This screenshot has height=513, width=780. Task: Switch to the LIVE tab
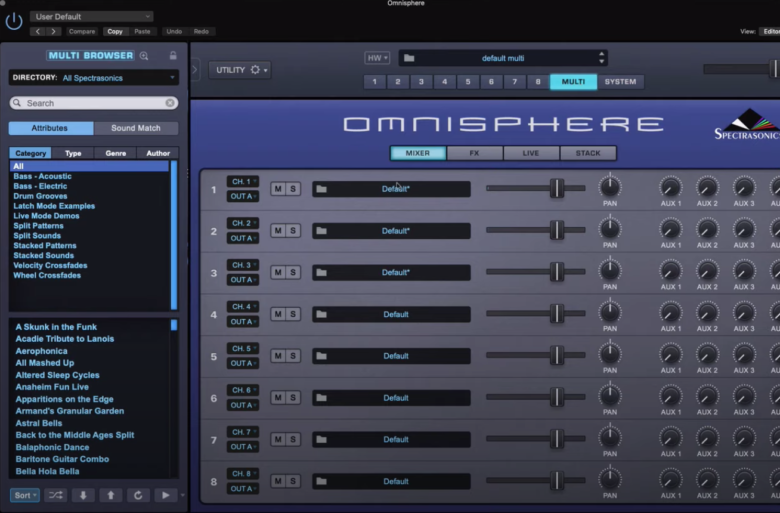pyautogui.click(x=531, y=153)
